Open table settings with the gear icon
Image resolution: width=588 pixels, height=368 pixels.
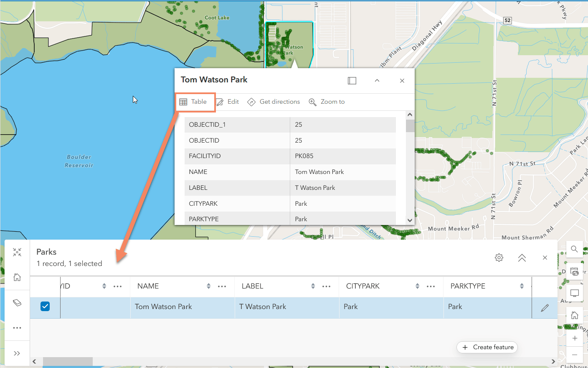point(499,258)
